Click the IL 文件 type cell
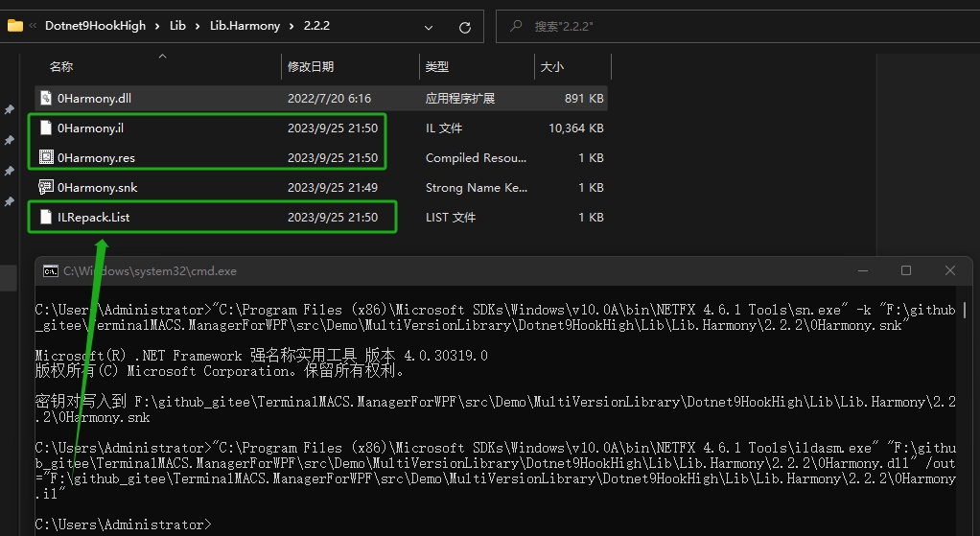This screenshot has height=536, width=980. pyautogui.click(x=444, y=128)
